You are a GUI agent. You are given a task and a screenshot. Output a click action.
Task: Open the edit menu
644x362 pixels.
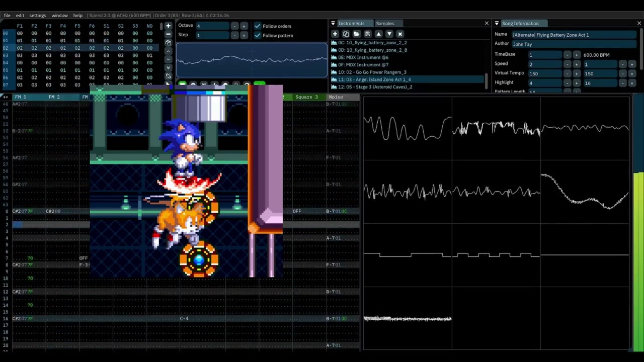20,16
